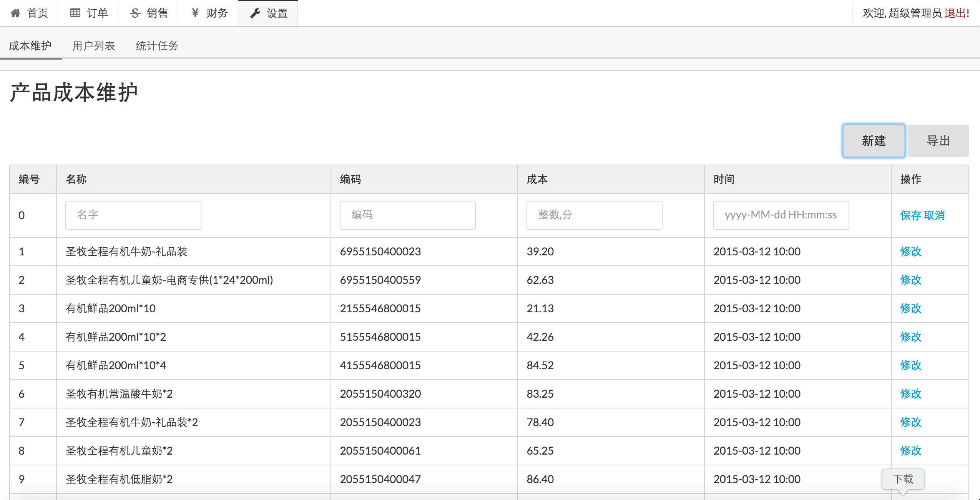Click the wrench icon for 设置
Viewport: 980px width, 500px height.
255,13
